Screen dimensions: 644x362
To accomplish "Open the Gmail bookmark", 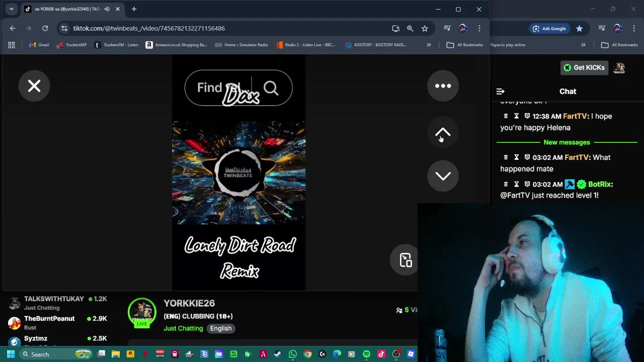I will (39, 45).
